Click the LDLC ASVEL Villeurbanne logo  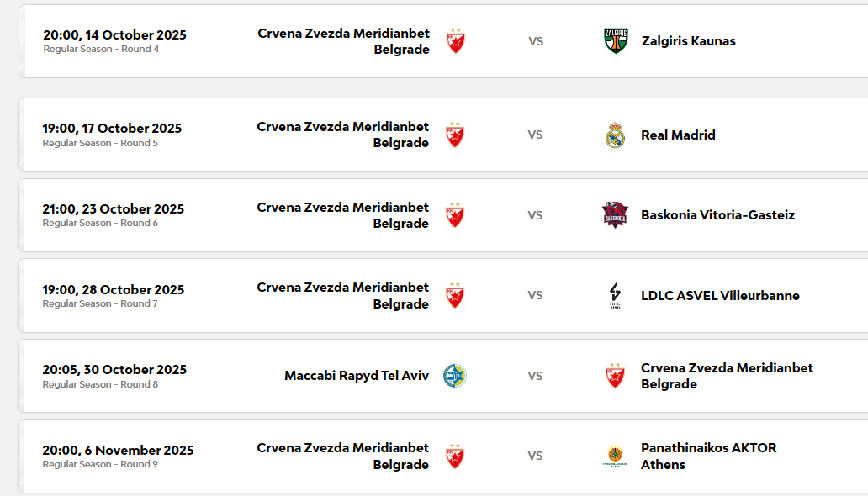pos(616,296)
